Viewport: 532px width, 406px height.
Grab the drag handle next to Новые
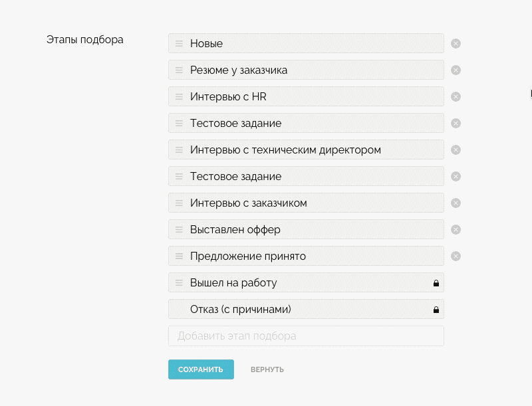(x=178, y=43)
